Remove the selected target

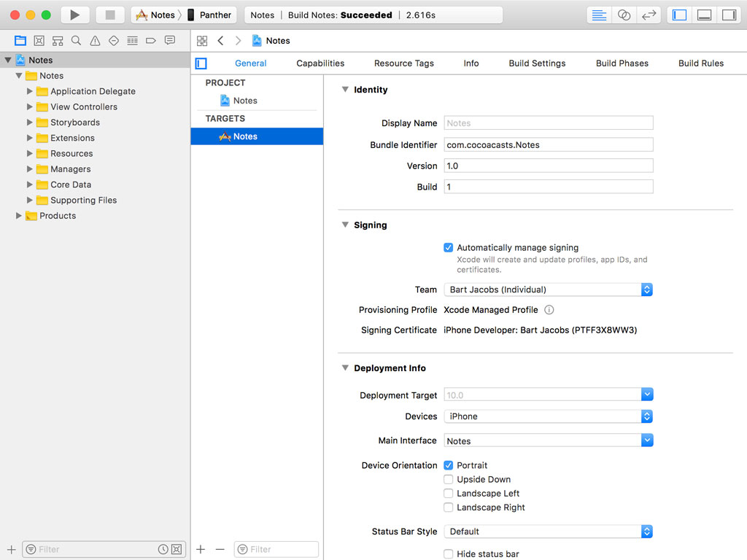coord(220,550)
